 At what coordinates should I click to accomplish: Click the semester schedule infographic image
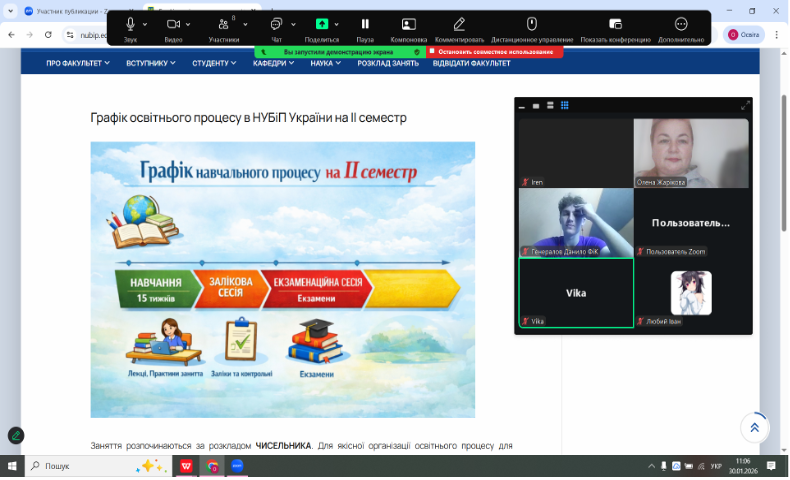(283, 280)
